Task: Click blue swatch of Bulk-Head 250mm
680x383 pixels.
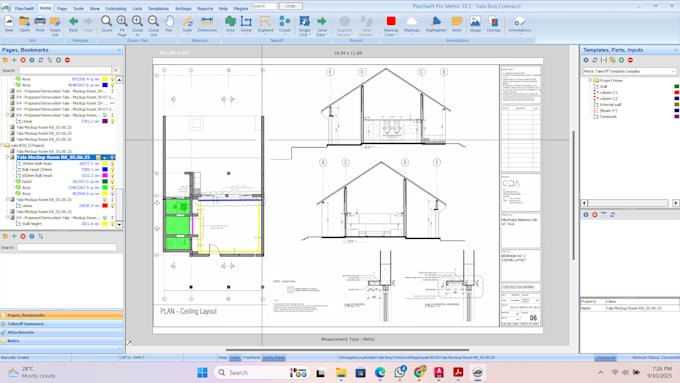Action: pyautogui.click(x=105, y=170)
